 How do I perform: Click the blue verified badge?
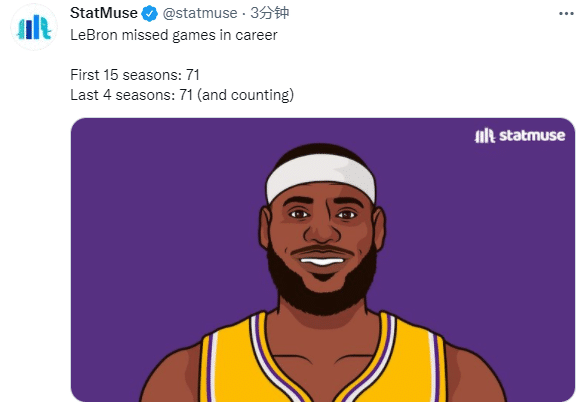coord(149,14)
